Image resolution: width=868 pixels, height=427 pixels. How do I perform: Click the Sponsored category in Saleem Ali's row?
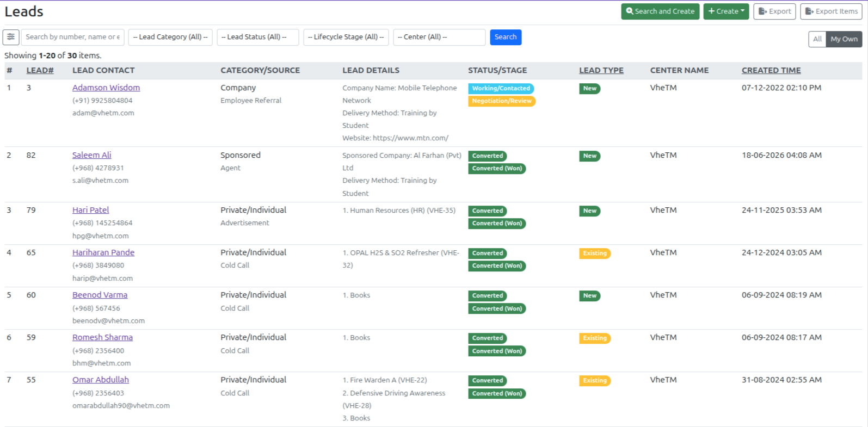click(x=241, y=155)
